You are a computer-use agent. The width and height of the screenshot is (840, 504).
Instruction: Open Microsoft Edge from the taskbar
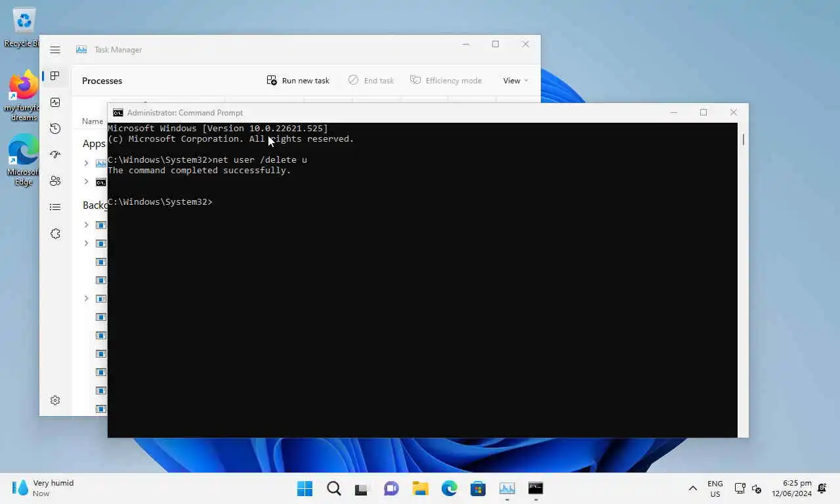click(449, 488)
